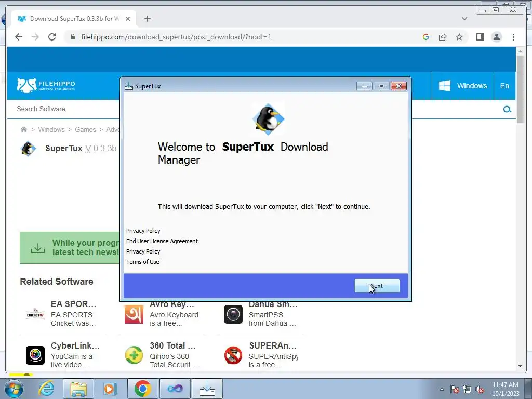Select the download manager taskbar item

(x=207, y=389)
